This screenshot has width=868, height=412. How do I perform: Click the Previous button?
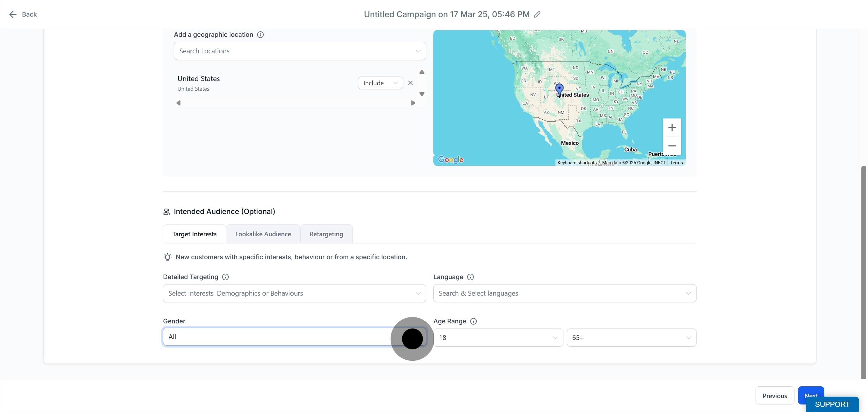pos(775,396)
